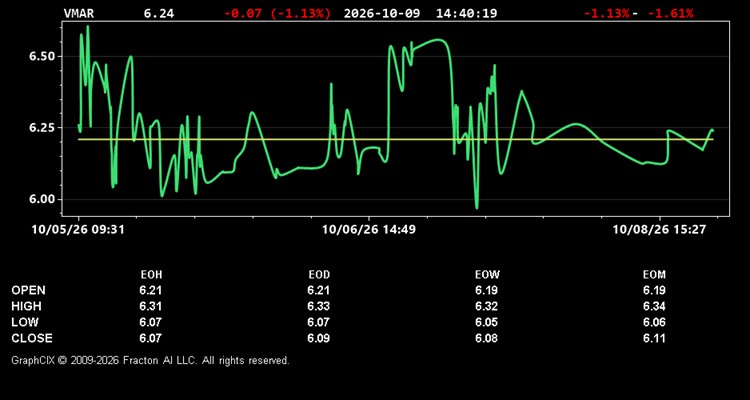Click the 10/05/26 09:31 axis label

coord(78,230)
